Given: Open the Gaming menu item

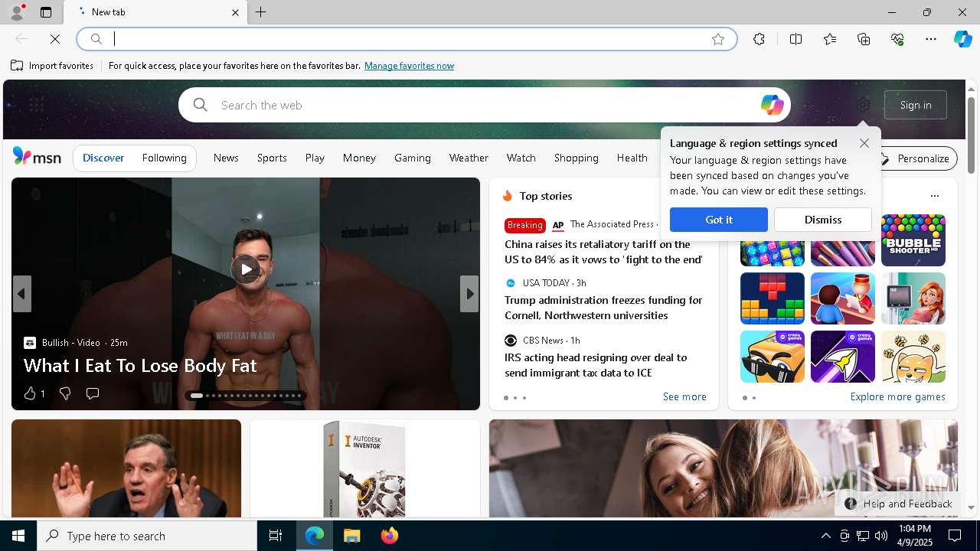Looking at the screenshot, I should 413,158.
